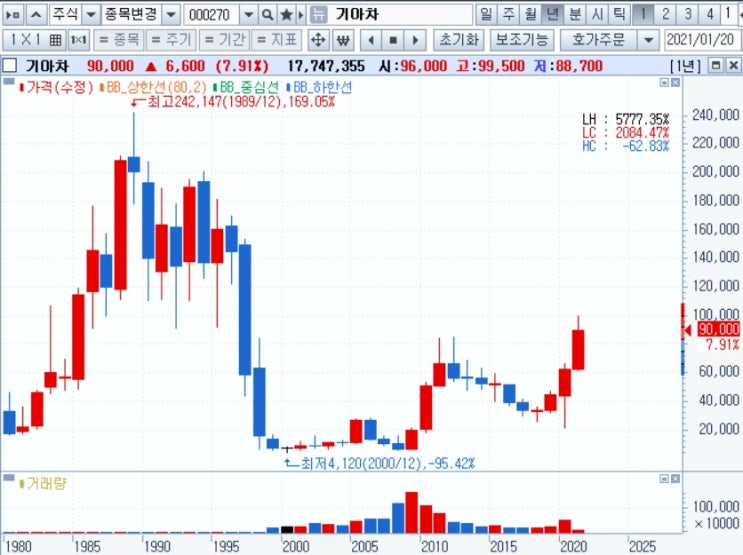
Task: Select interval number 3 button
Action: point(688,14)
